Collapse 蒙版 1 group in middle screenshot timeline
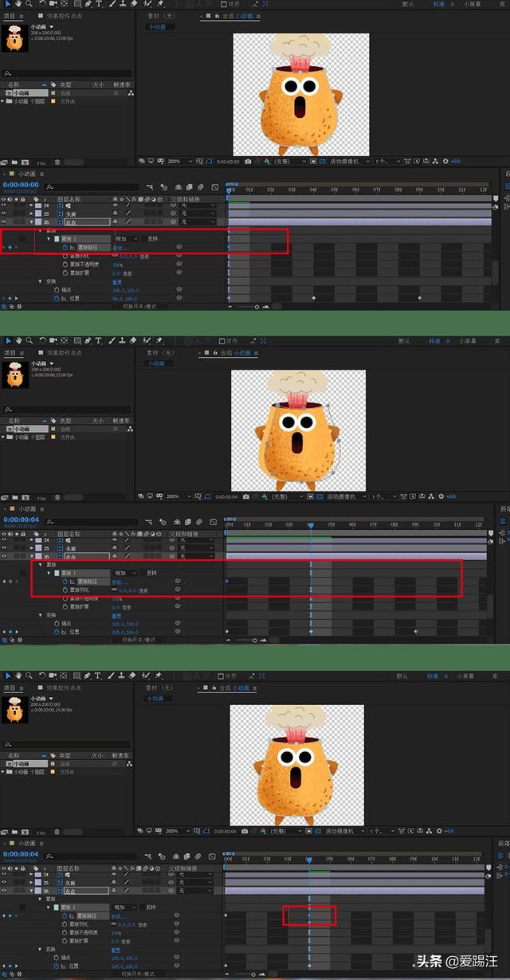Viewport: 510px width, 980px height. (49, 573)
